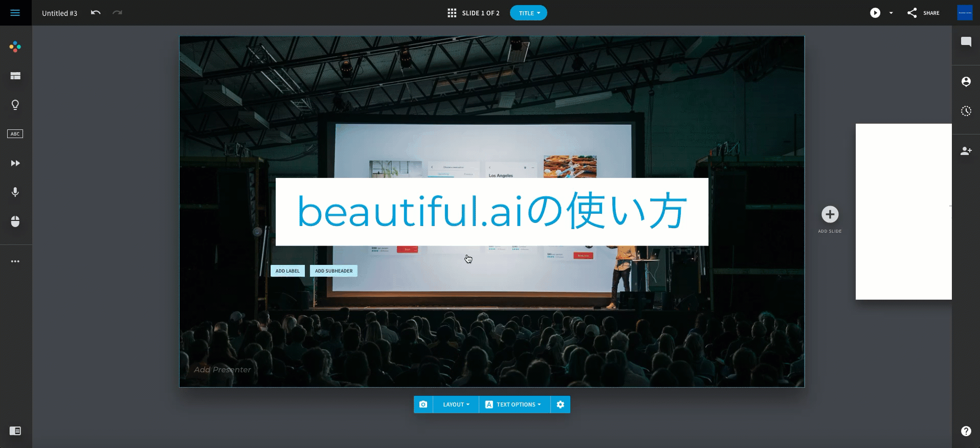Toggle the notes panel icon at bottom-left
This screenshot has width=980, height=448.
[15, 431]
